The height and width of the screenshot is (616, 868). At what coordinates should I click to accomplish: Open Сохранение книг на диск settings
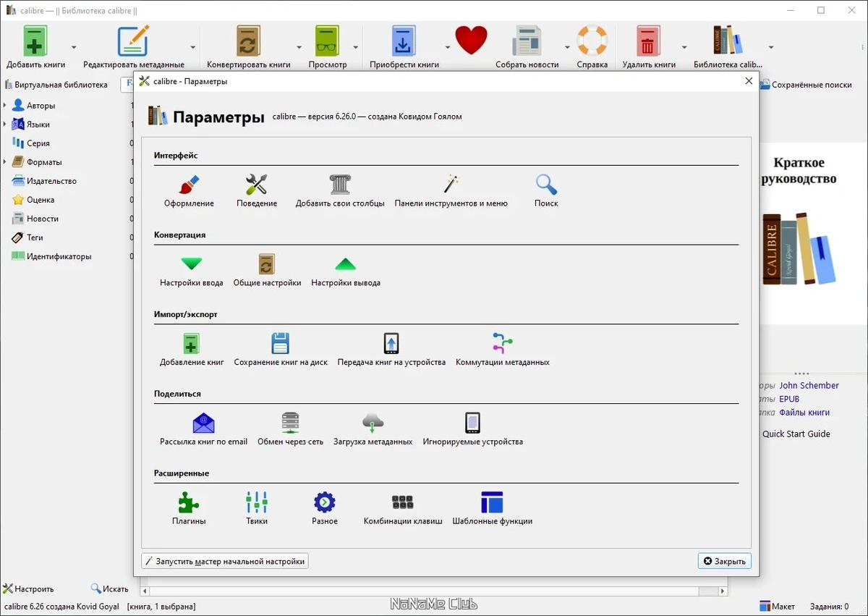click(281, 350)
